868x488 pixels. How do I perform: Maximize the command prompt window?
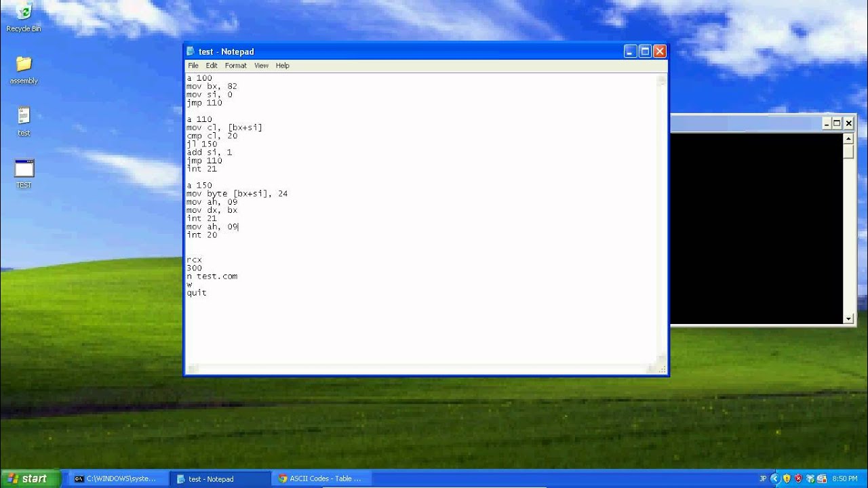pyautogui.click(x=837, y=123)
